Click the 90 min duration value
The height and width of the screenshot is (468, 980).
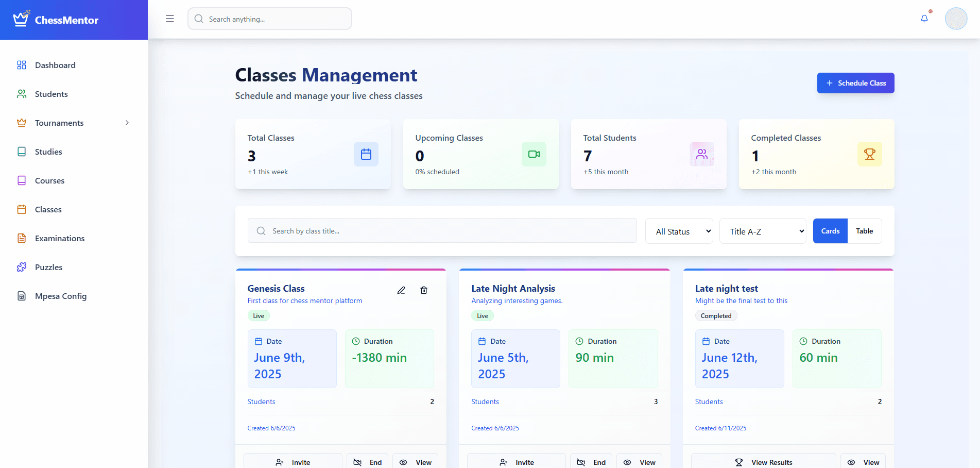point(595,358)
